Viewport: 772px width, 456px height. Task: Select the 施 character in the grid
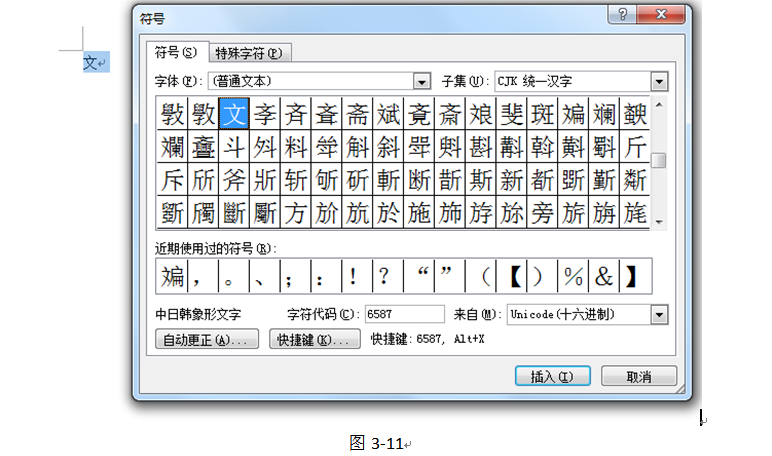tap(419, 213)
